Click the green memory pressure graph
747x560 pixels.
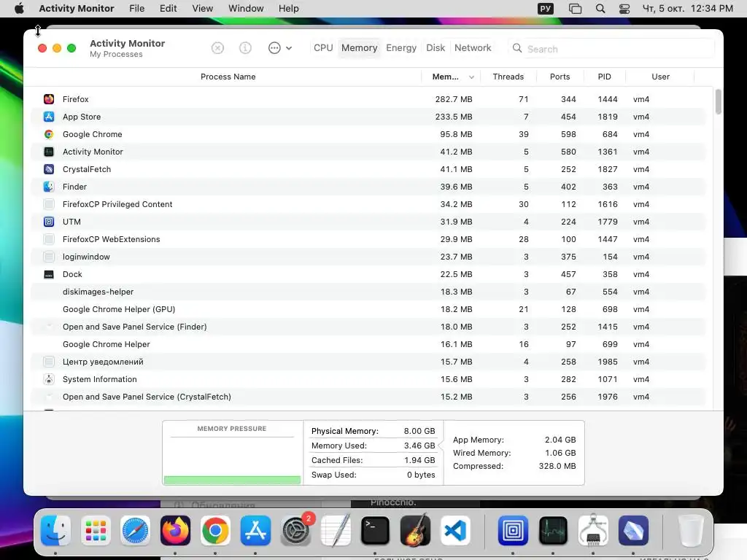[232, 480]
